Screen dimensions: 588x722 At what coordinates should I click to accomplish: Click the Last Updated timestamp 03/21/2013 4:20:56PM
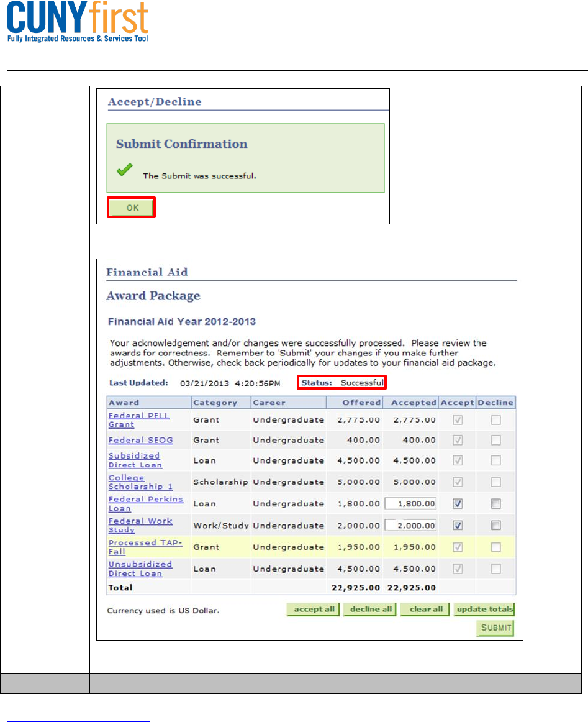pos(230,383)
